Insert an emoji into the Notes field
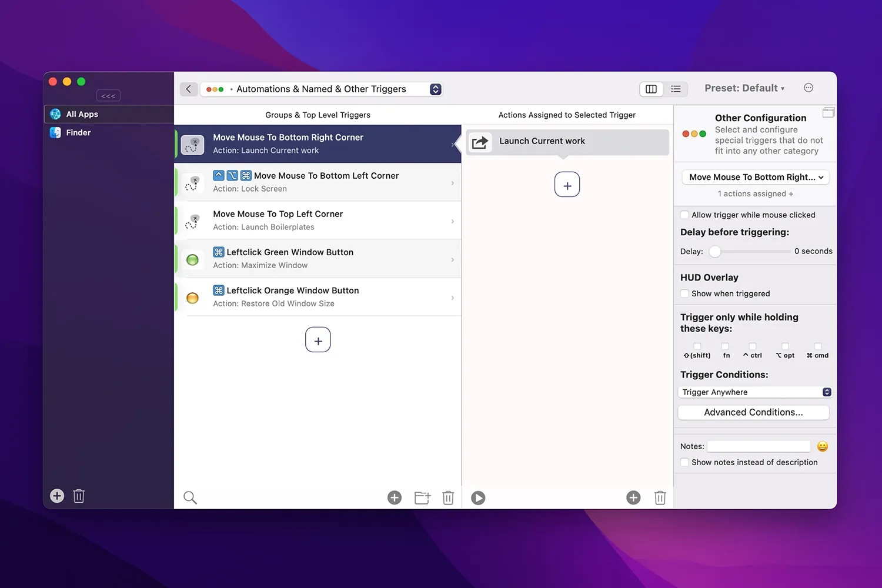882x588 pixels. (822, 446)
